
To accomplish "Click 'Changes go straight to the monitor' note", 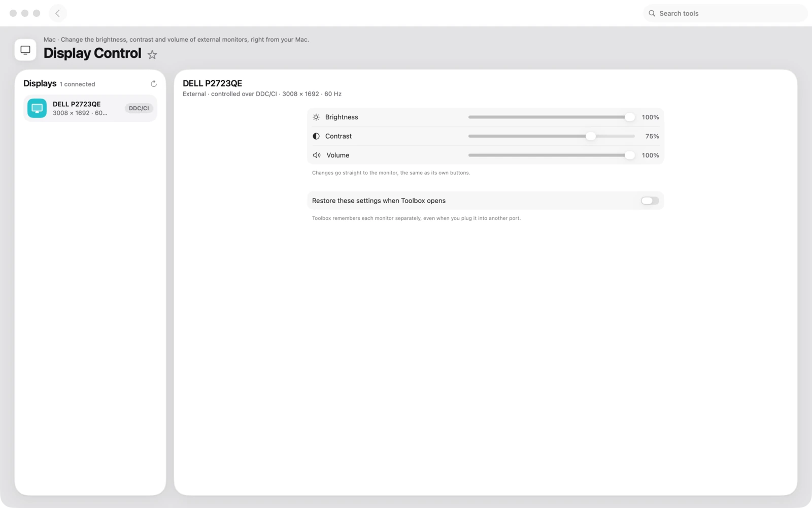I will 391,173.
